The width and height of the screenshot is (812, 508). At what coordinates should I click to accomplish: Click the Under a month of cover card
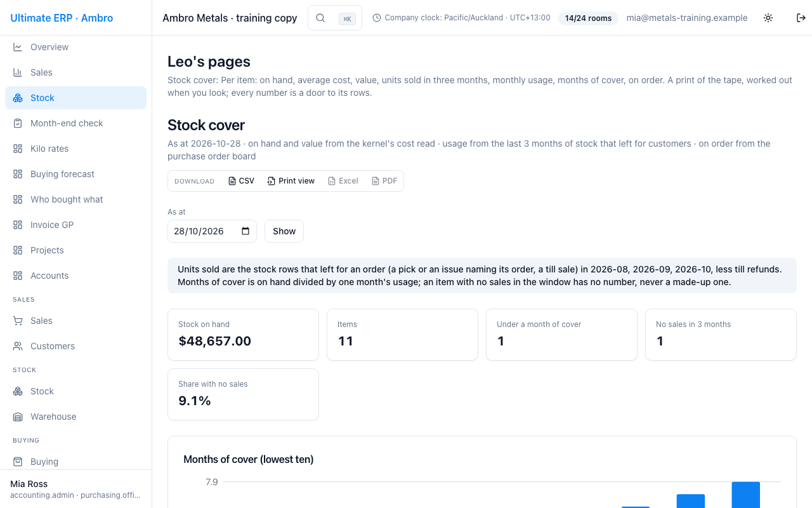[x=561, y=335]
